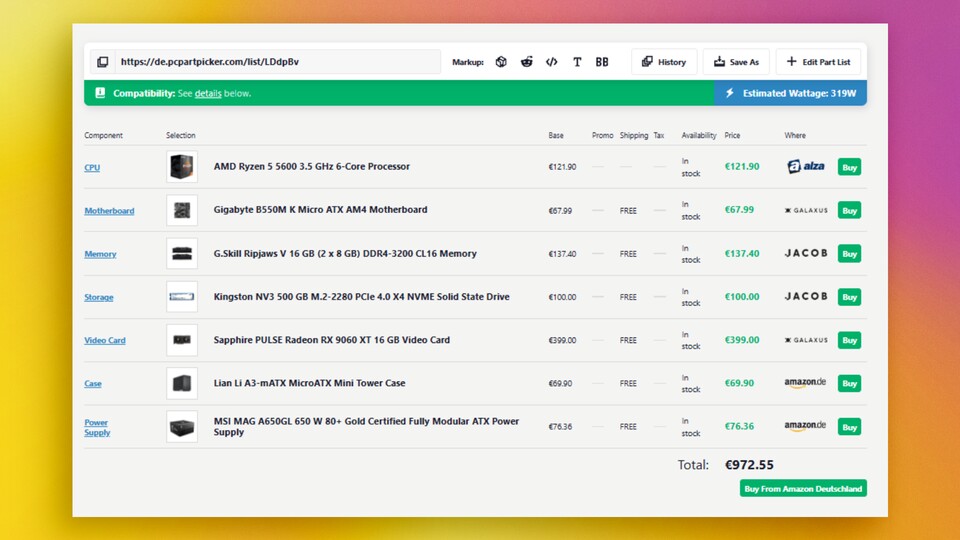This screenshot has width=960, height=540.
Task: Click Buy for the Video Card
Action: coord(849,340)
